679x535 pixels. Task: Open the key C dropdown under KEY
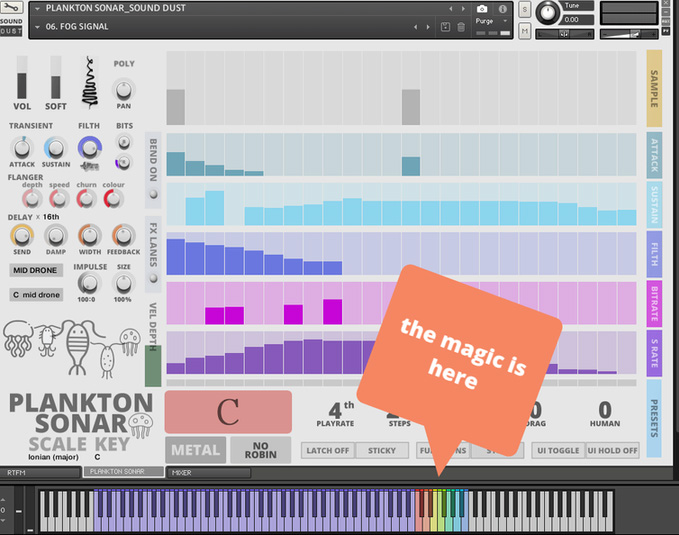97,457
